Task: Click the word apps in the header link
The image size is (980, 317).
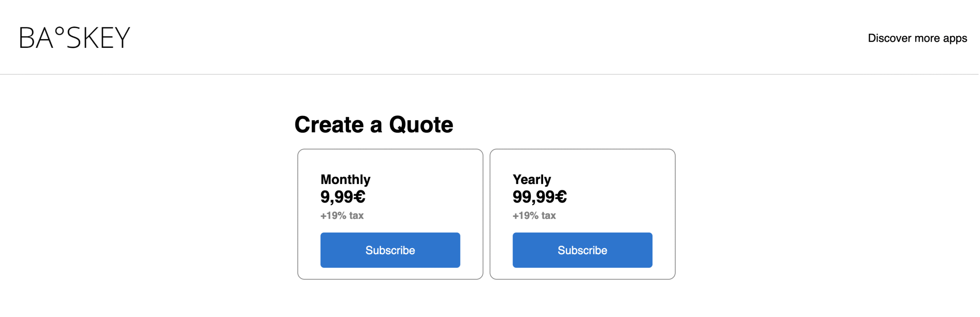Action: point(955,39)
